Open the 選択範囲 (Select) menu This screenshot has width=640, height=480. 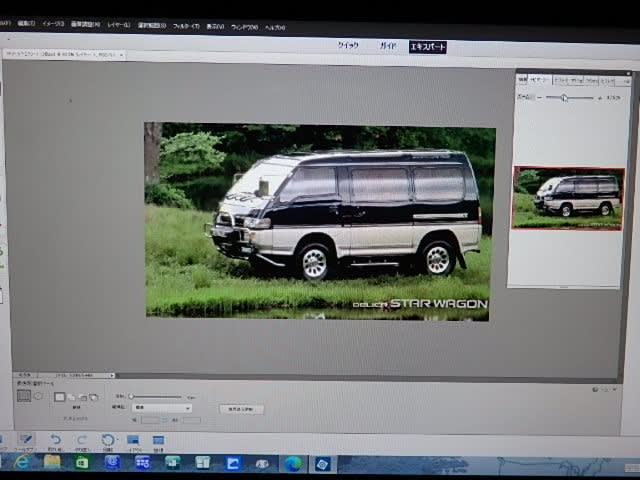tap(152, 25)
